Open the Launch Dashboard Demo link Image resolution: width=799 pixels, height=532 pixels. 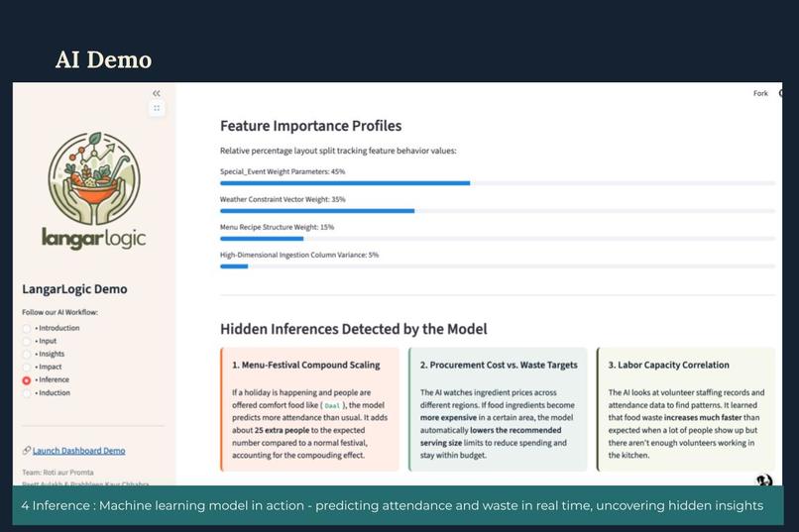(x=79, y=451)
